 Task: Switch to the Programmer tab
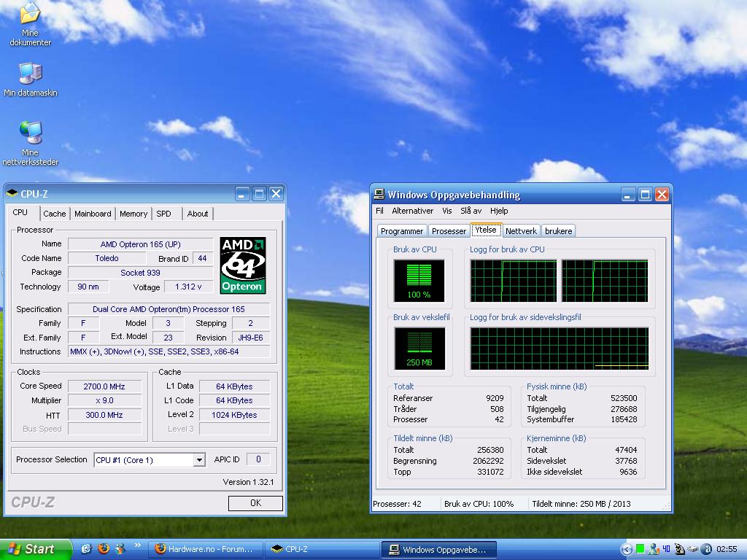point(402,231)
